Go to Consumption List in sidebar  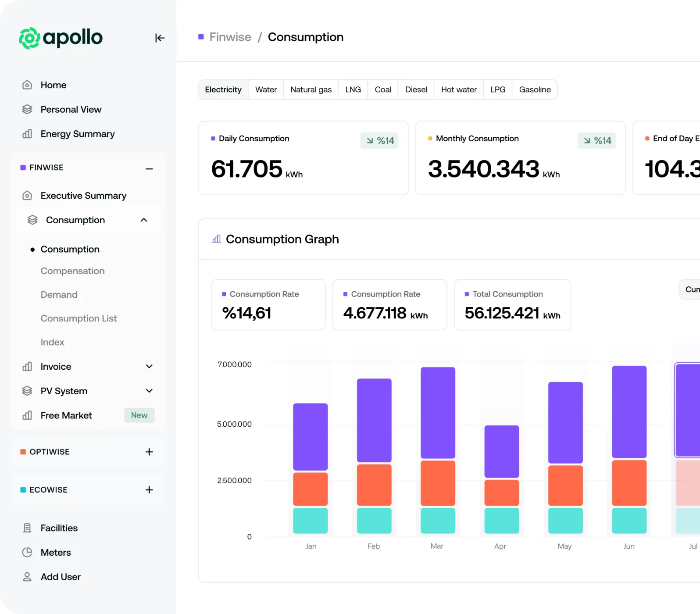coord(79,318)
